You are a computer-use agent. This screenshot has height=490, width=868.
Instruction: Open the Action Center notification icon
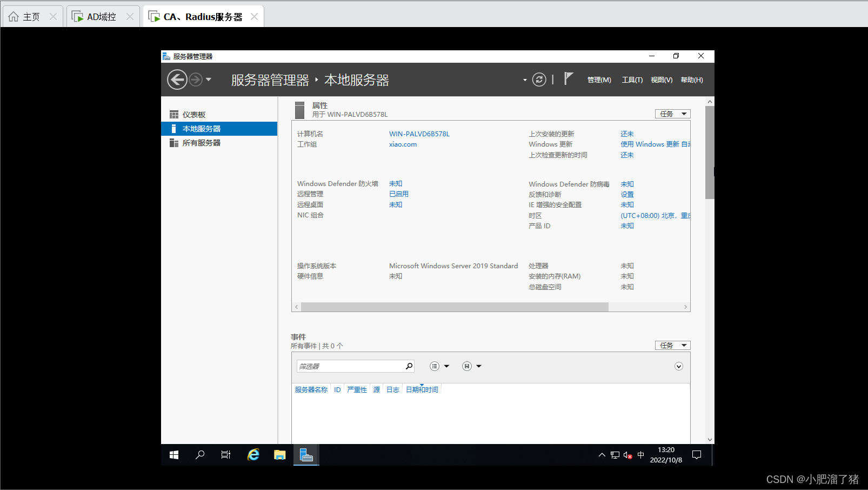pyautogui.click(x=697, y=455)
